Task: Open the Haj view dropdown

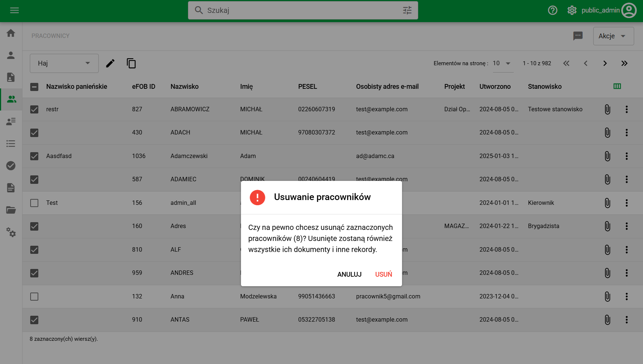Action: (x=64, y=63)
